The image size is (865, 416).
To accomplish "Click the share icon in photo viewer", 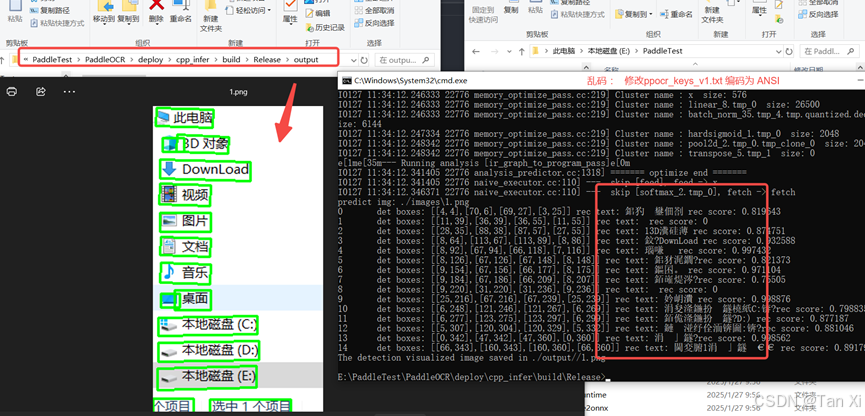I will tap(40, 91).
